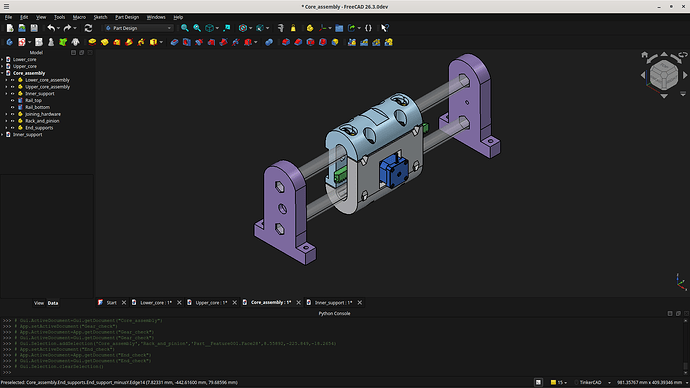Switch to the Data property tab
Screen dimensions: 690x388
(53, 303)
